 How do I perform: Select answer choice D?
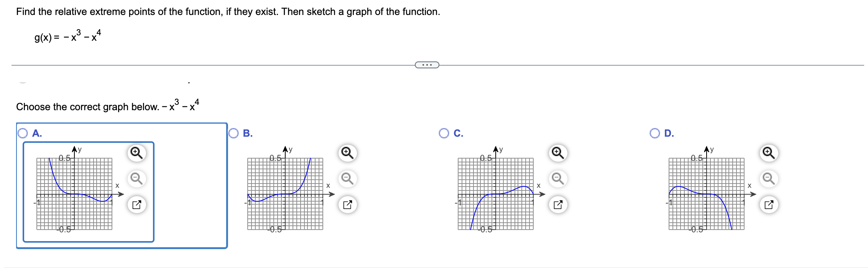655,134
